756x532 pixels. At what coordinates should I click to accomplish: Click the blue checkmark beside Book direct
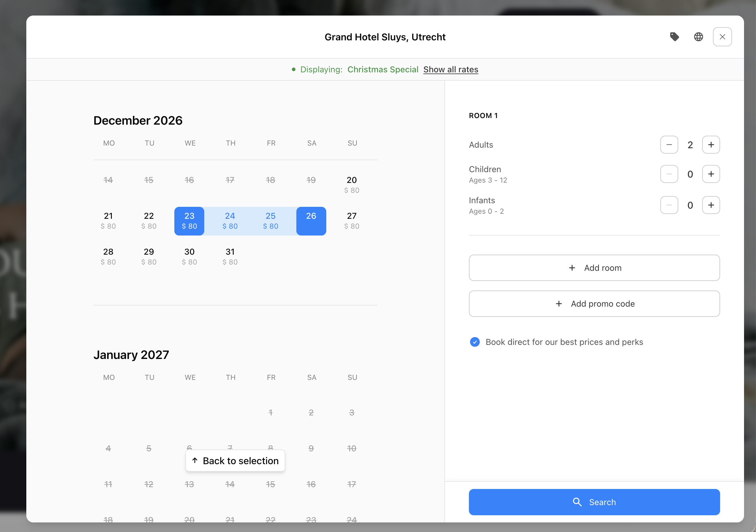tap(475, 342)
